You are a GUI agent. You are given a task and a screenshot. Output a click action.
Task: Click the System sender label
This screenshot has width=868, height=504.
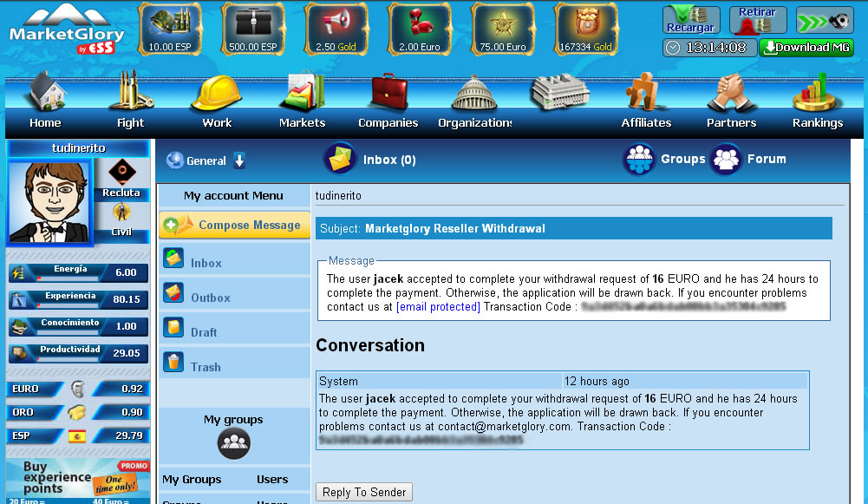(x=338, y=381)
